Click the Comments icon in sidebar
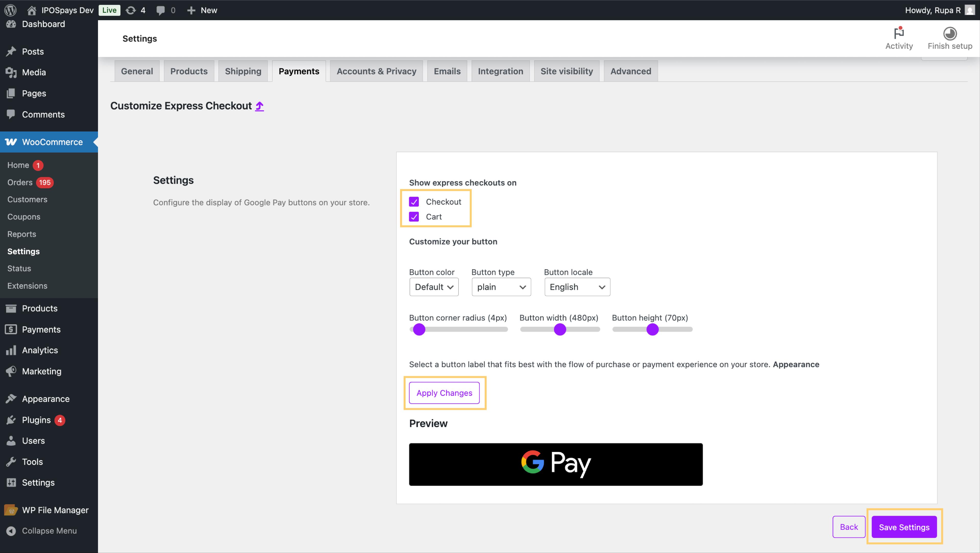 pyautogui.click(x=11, y=114)
